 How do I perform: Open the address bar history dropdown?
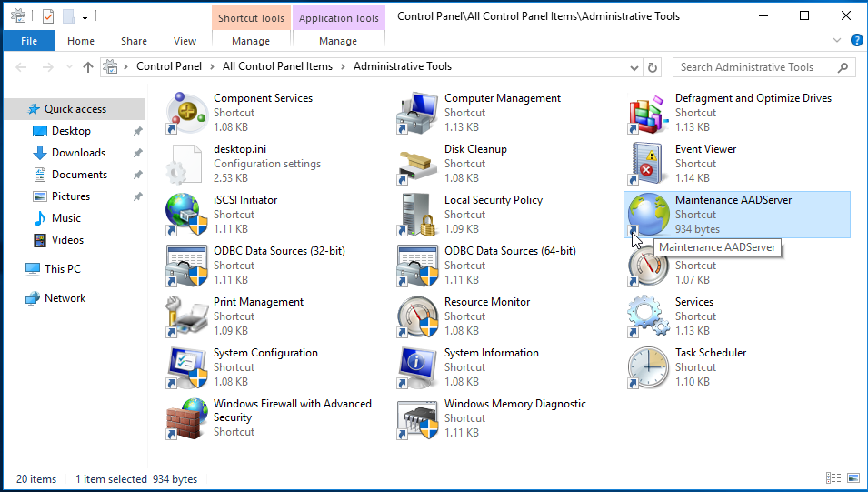[634, 67]
